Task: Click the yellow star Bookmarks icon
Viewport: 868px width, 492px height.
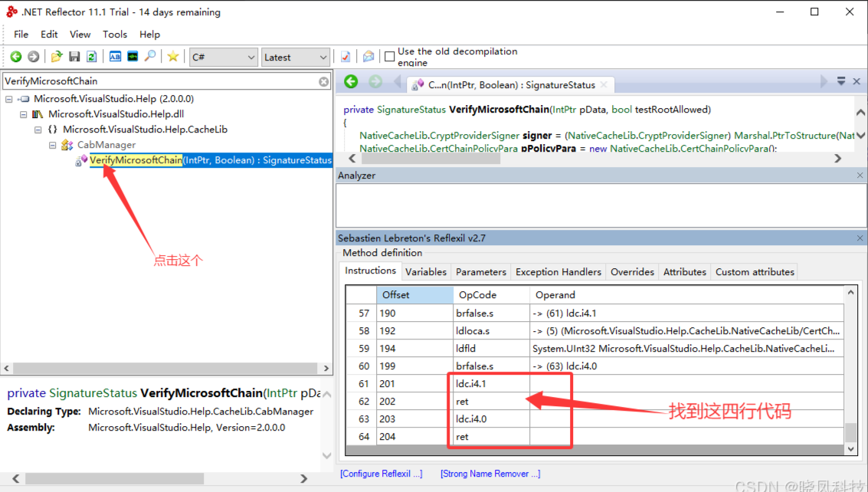Action: [172, 57]
